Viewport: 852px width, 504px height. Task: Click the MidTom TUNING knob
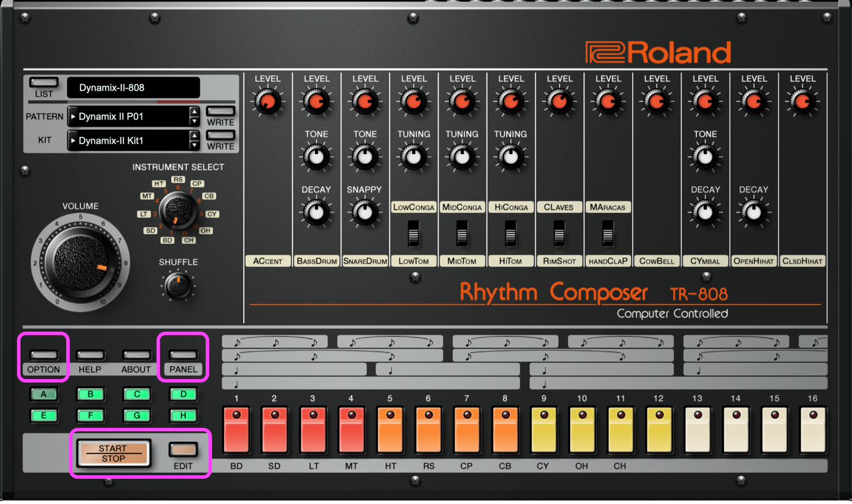(x=462, y=157)
